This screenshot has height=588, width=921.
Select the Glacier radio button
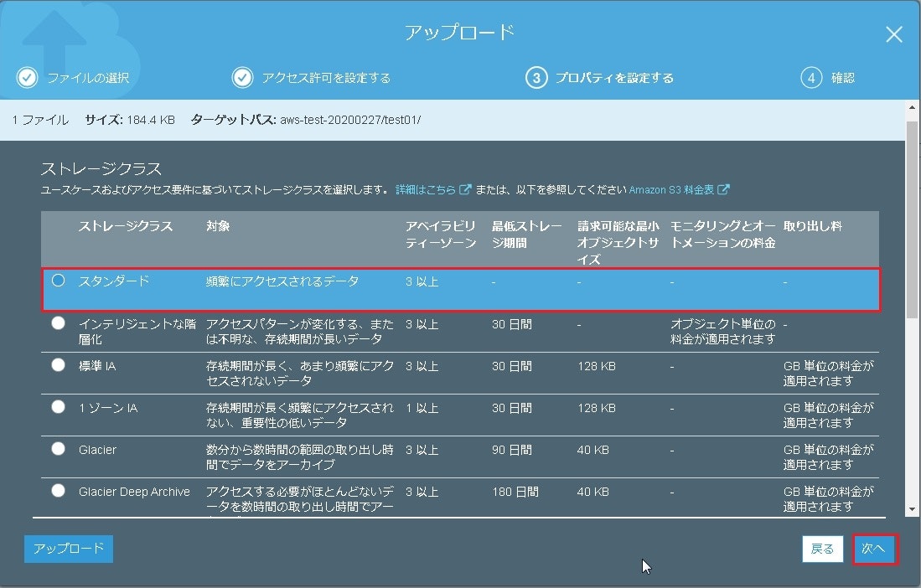58,449
